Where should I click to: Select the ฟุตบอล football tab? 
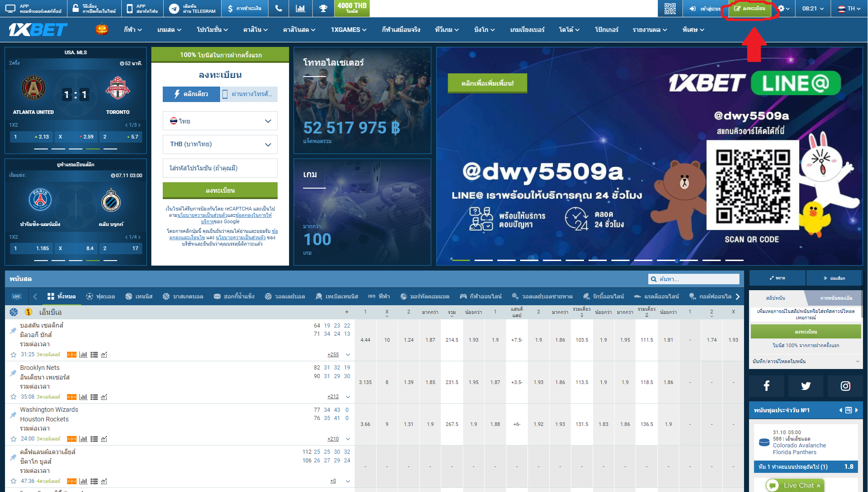pyautogui.click(x=100, y=297)
